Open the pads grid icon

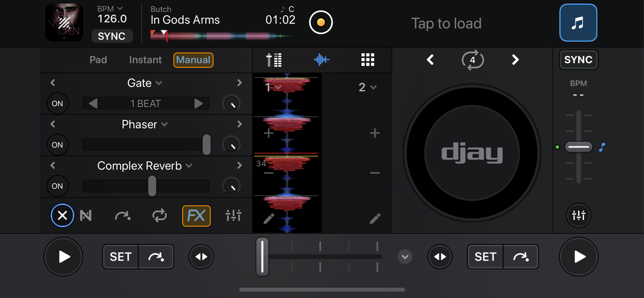click(x=368, y=60)
